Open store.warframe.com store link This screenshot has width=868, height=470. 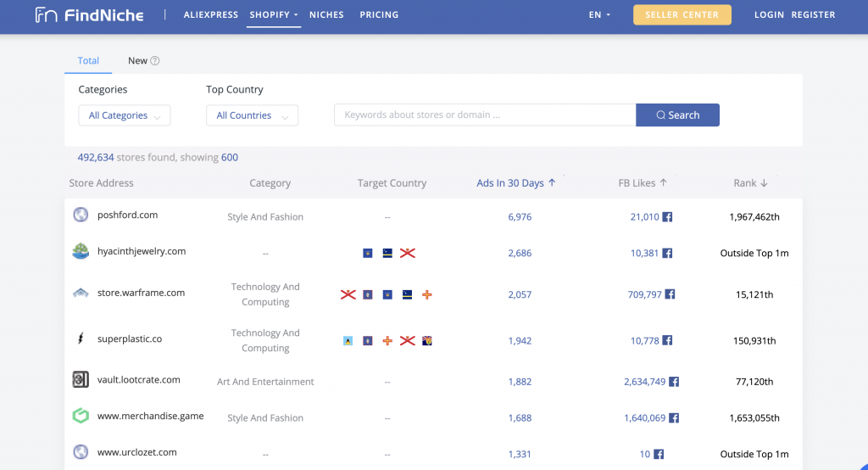point(142,293)
